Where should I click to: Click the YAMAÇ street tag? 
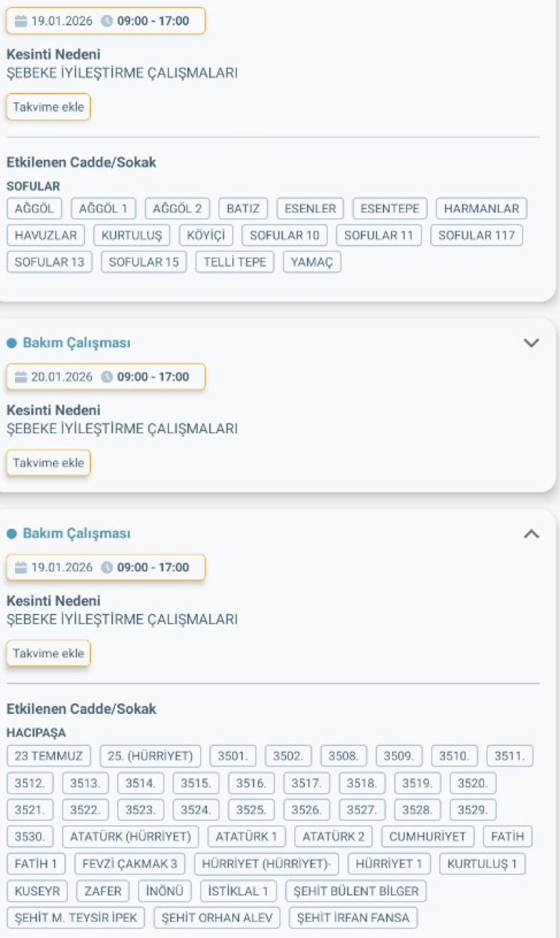pos(312,262)
